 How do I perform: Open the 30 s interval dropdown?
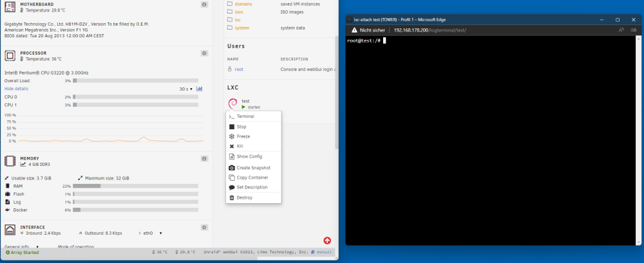tap(186, 89)
